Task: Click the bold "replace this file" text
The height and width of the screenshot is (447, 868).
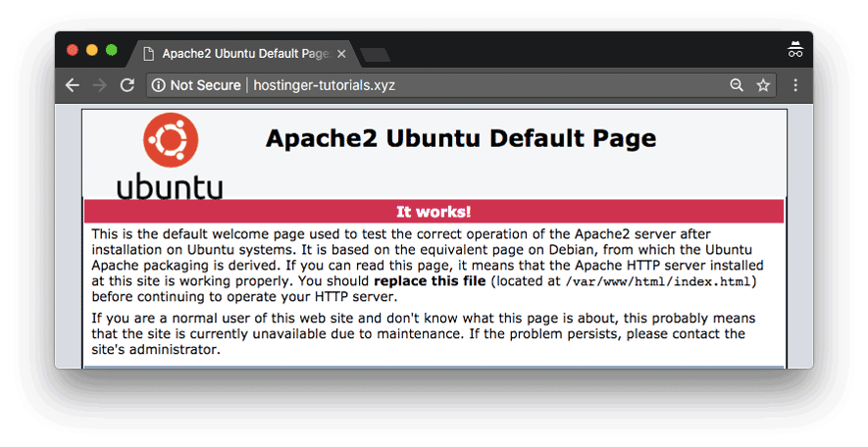Action: point(430,281)
